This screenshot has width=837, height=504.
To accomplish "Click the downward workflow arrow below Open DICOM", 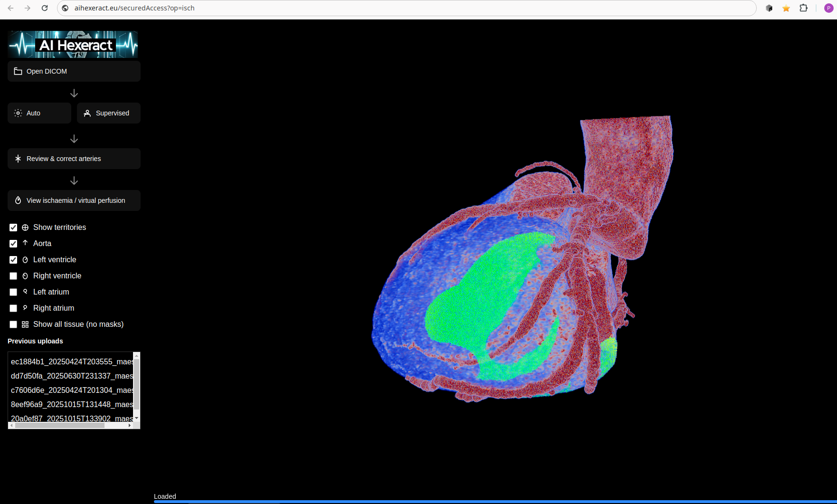I will click(74, 93).
